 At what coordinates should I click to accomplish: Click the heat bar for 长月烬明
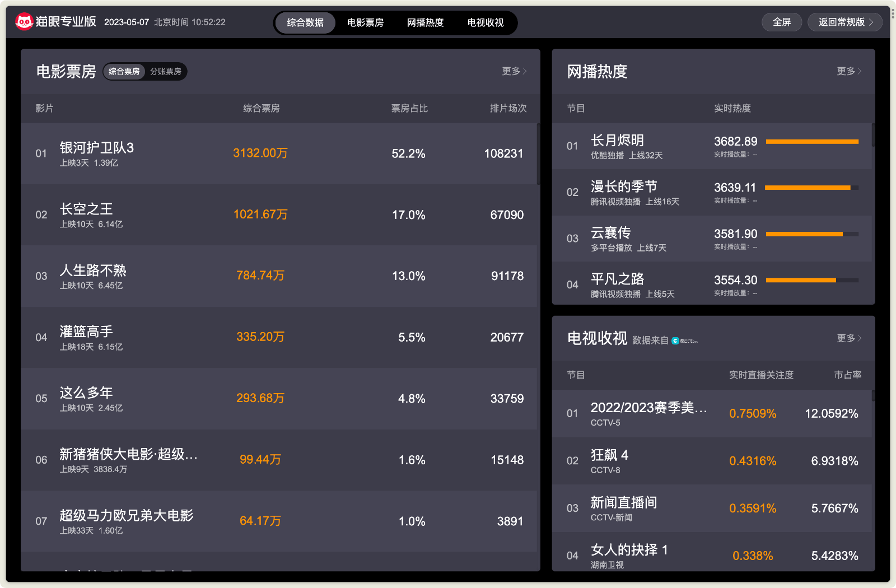(812, 142)
